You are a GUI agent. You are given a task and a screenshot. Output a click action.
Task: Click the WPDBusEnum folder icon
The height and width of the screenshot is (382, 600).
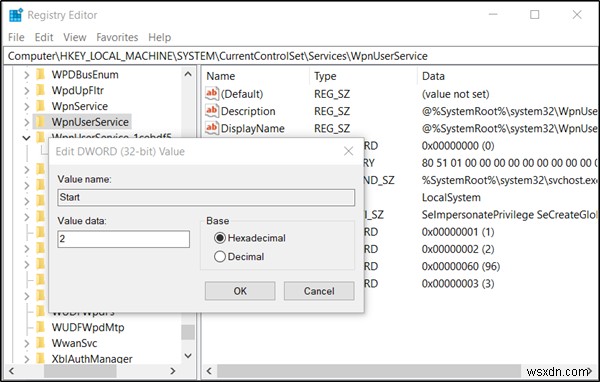pyautogui.click(x=41, y=74)
